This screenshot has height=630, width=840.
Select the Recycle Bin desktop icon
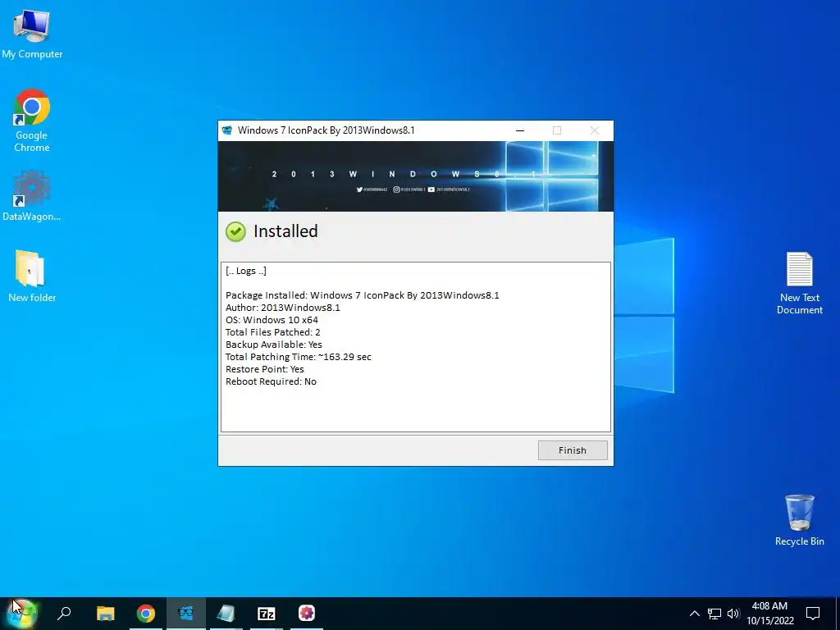click(x=799, y=520)
